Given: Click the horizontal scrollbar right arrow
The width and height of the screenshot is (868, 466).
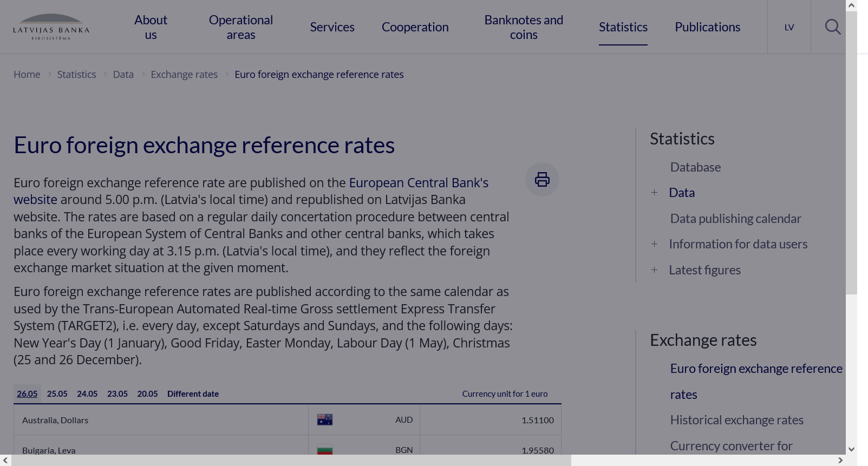Looking at the screenshot, I should [x=840, y=461].
